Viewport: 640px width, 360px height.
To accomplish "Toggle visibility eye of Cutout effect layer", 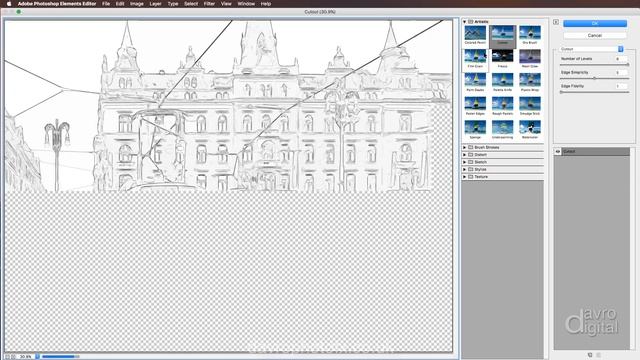I will pos(558,152).
